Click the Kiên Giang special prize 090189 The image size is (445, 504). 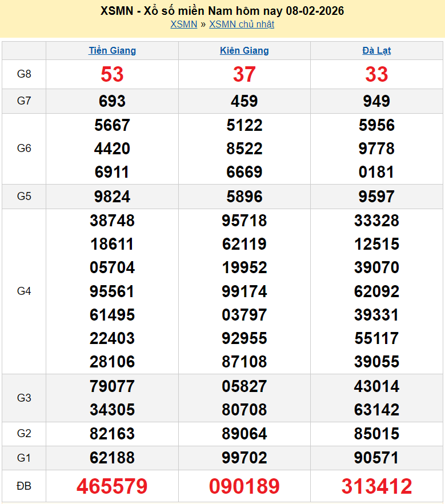pyautogui.click(x=244, y=486)
